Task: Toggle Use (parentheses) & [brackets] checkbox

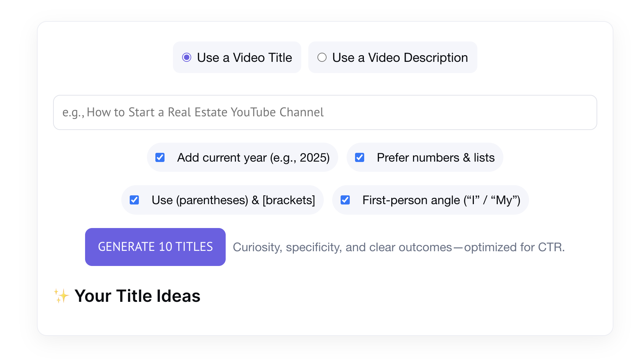Action: (x=134, y=200)
